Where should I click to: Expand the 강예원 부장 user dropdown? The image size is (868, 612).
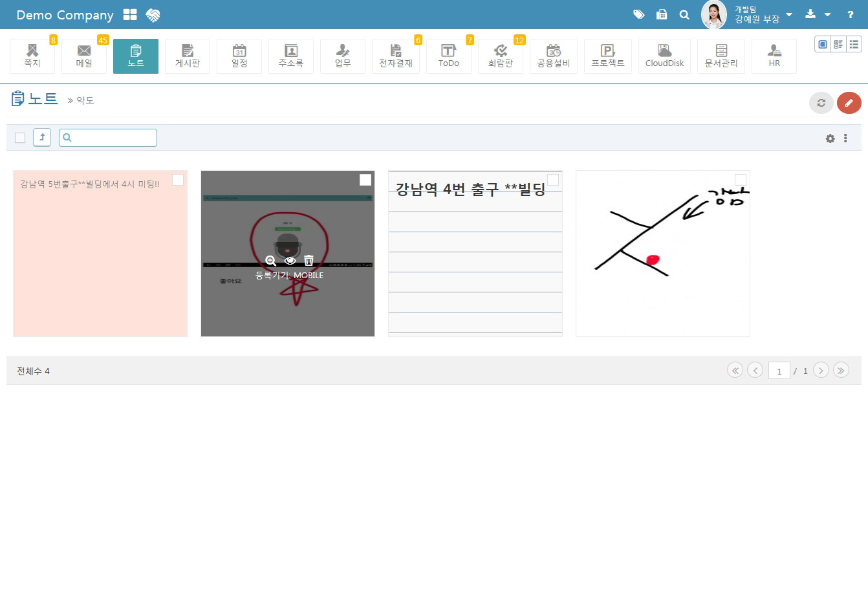click(789, 14)
